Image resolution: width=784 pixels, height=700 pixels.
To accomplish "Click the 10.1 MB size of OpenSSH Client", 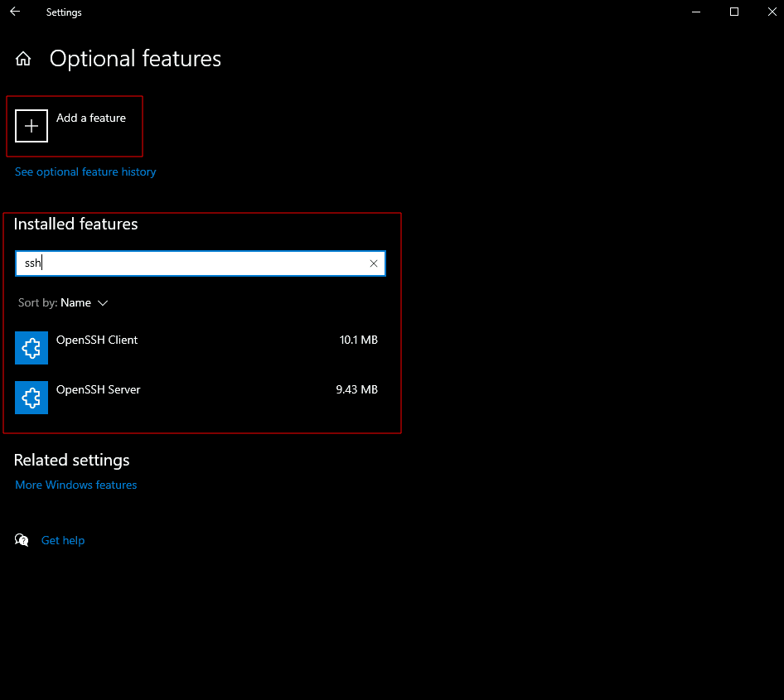I will pos(359,340).
